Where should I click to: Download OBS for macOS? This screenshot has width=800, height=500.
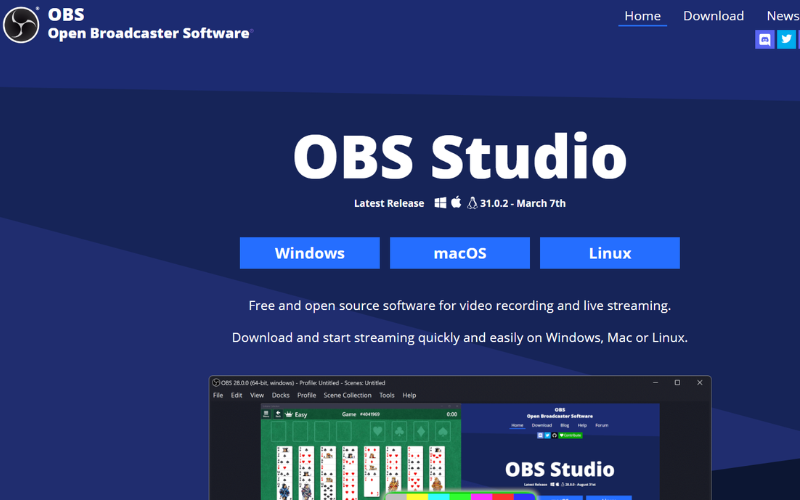(460, 253)
